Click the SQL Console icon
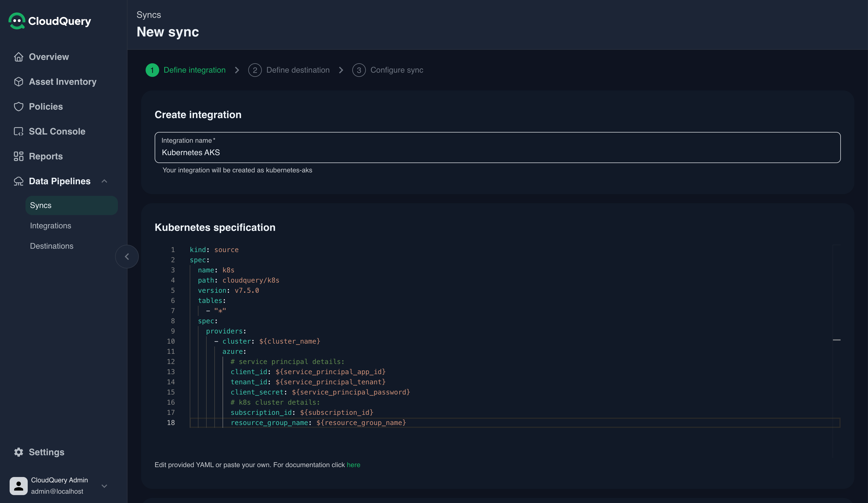Screen dimensions: 868x503 tap(19, 131)
